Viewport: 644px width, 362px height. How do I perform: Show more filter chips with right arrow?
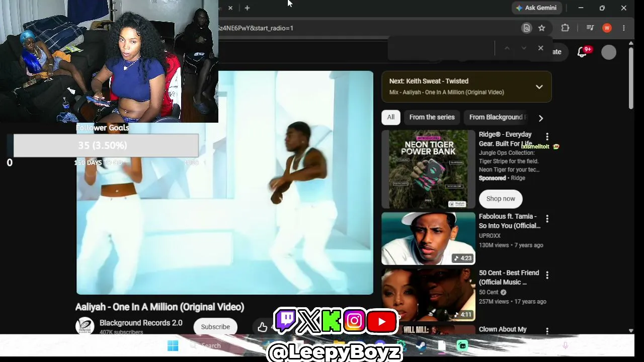pos(541,118)
